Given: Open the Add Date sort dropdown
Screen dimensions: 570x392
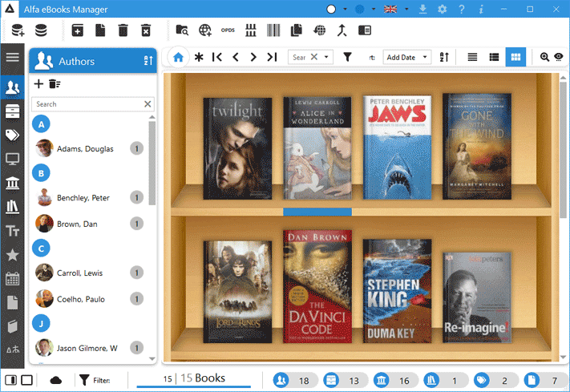Looking at the screenshot, I should pos(407,57).
